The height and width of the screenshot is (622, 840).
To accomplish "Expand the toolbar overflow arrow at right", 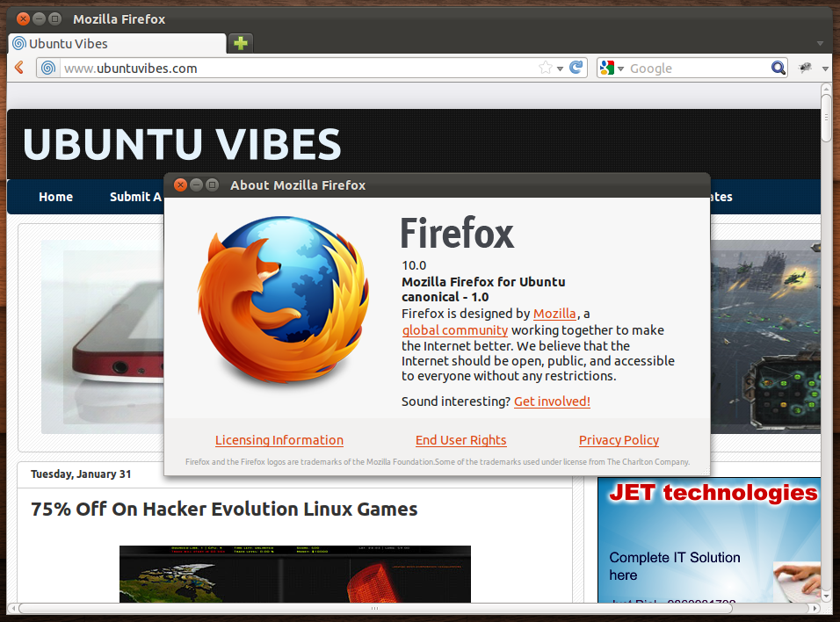I will click(x=825, y=69).
